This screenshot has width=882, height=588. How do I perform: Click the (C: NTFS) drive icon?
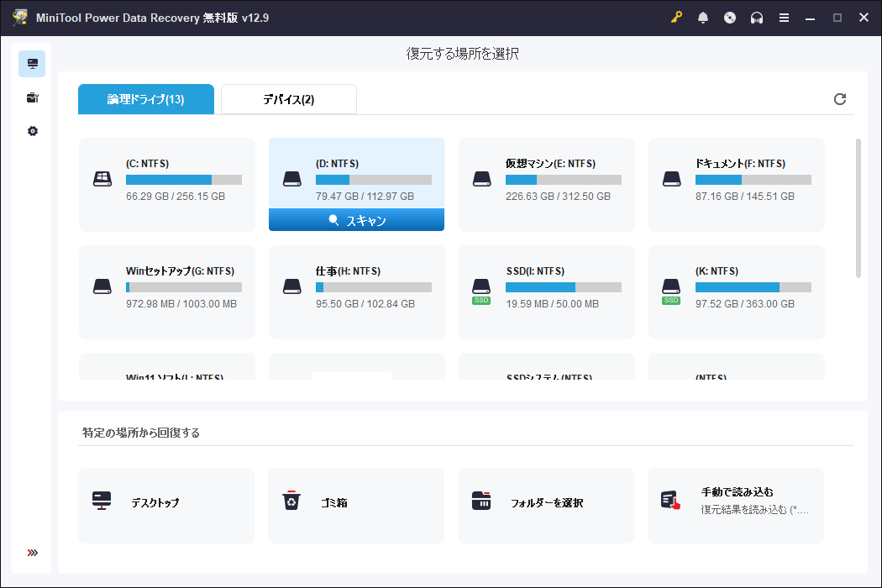pos(102,179)
